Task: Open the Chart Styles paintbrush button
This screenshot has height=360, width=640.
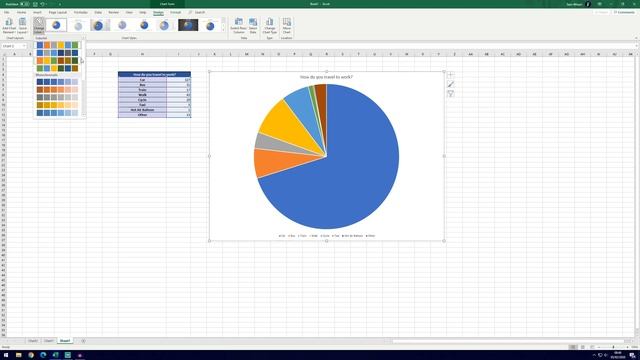Action: [451, 84]
